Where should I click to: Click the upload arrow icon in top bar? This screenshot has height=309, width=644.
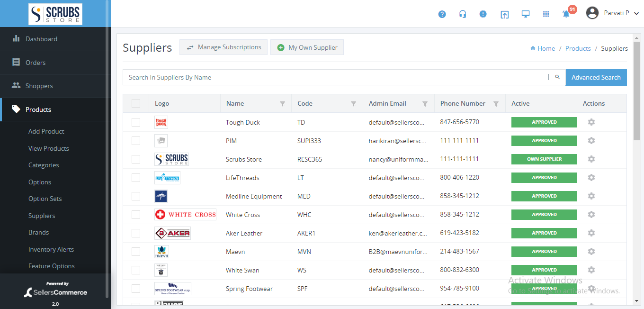[x=504, y=14]
